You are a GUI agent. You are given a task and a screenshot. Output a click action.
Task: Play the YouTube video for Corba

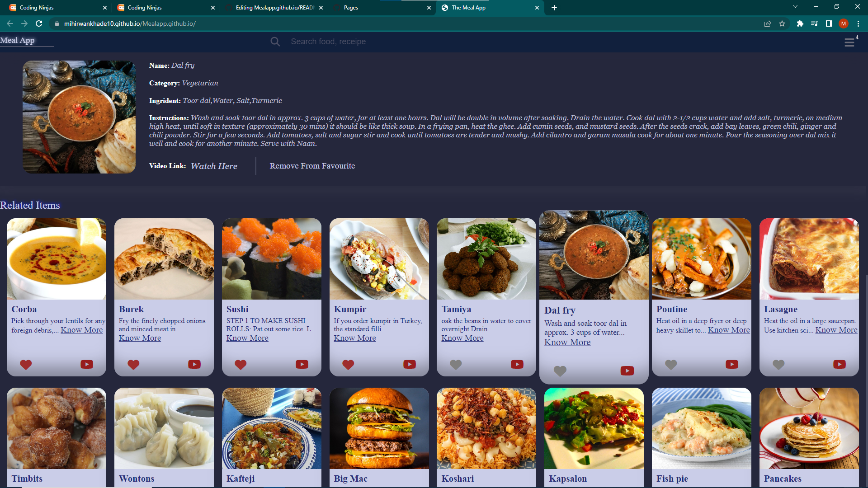(x=86, y=364)
